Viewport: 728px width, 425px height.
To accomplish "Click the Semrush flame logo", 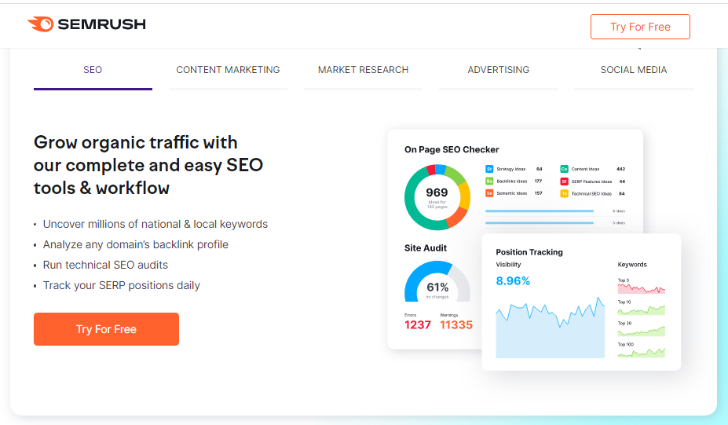I will click(x=40, y=24).
